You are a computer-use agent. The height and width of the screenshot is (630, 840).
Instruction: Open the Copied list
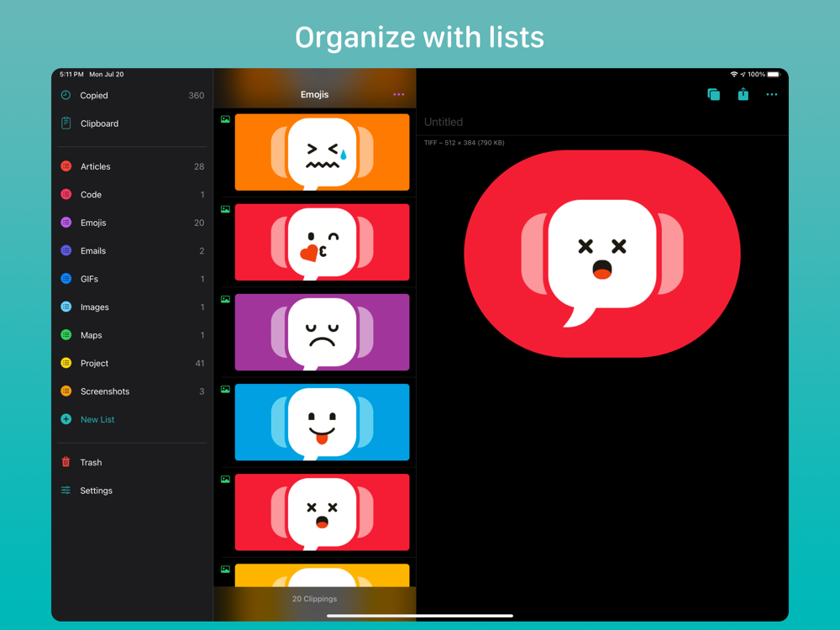(x=132, y=96)
